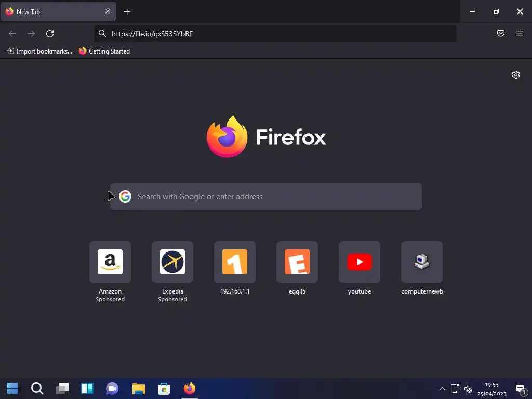Open notification center icon
This screenshot has width=532, height=399.
pos(521,389)
